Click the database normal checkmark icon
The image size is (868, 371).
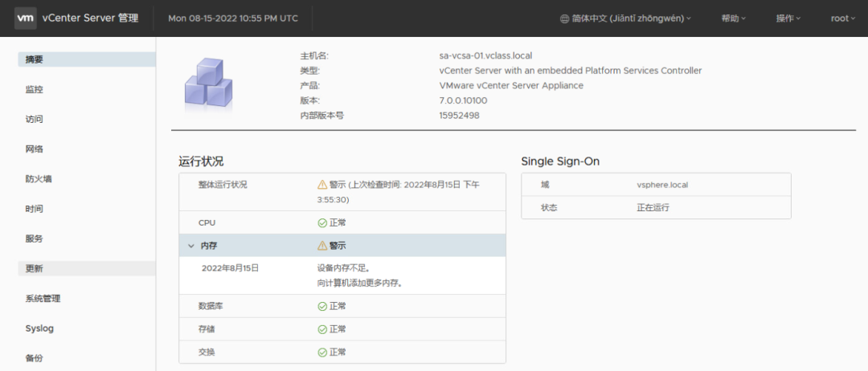tap(322, 306)
